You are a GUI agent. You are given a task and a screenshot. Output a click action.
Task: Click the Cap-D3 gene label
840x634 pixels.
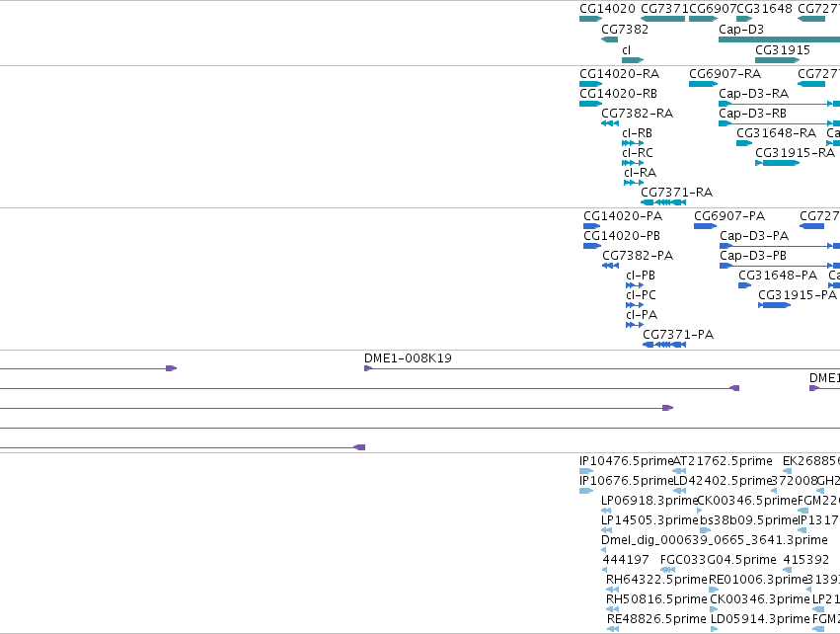click(x=741, y=30)
